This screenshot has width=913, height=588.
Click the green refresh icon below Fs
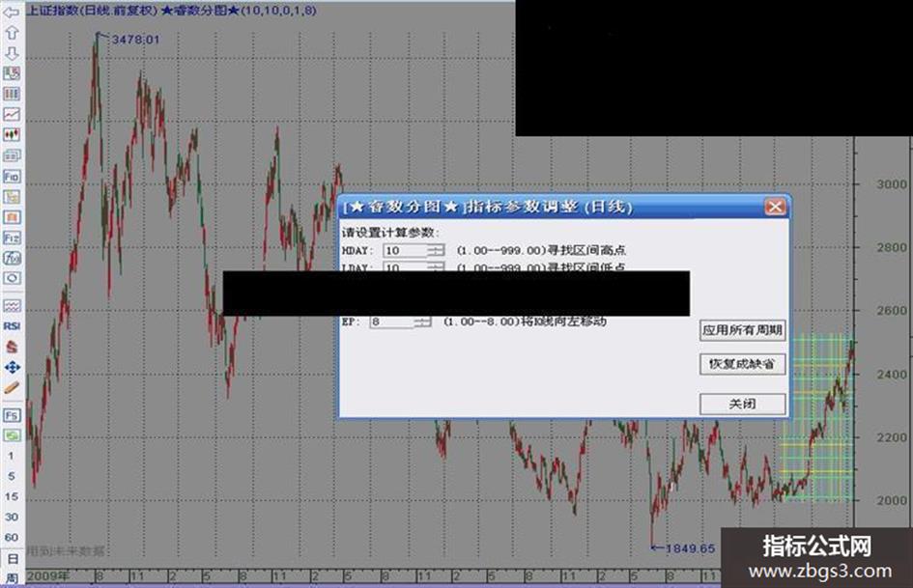pos(11,435)
